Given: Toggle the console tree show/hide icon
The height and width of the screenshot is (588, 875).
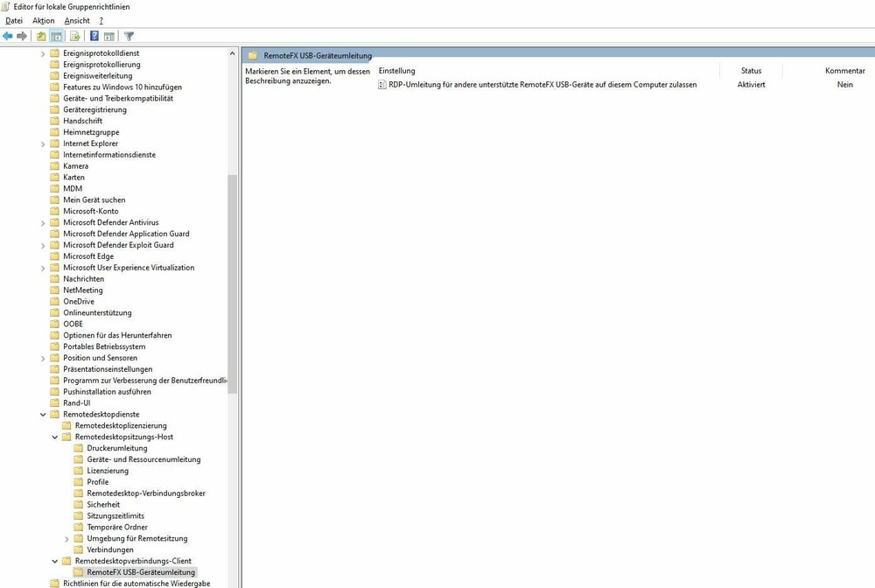Looking at the screenshot, I should 56,36.
